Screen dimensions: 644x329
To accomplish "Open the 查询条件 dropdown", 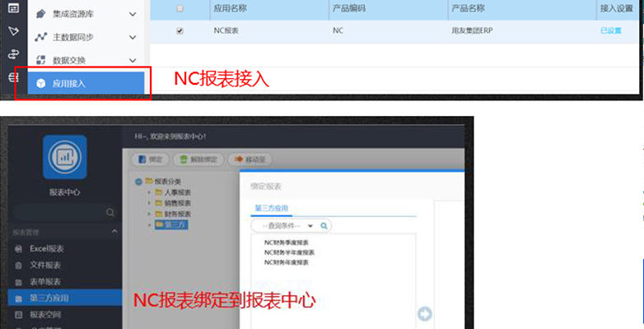I will [287, 225].
